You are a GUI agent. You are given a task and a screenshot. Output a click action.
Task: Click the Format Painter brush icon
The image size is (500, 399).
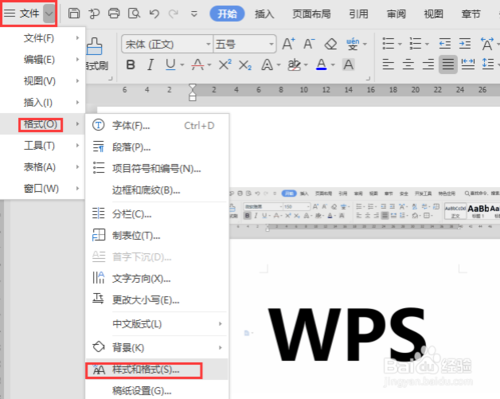tap(94, 46)
